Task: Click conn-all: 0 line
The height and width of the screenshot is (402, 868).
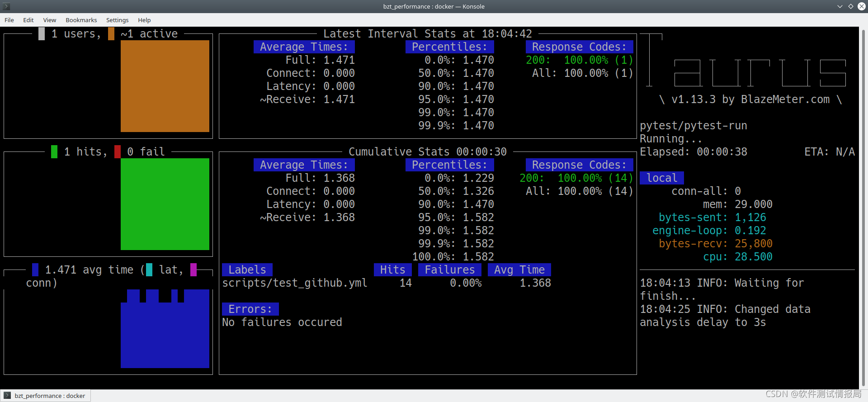Action: pos(706,191)
